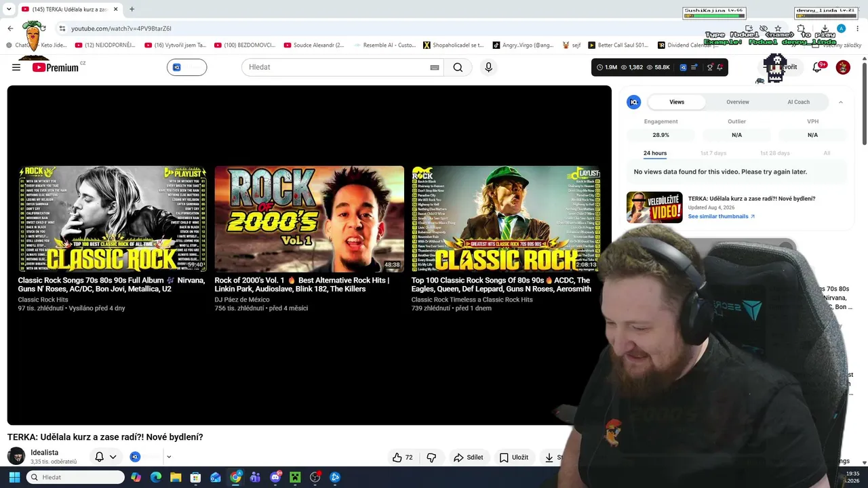Switch to the Views tab
The image size is (868, 488).
coord(677,102)
